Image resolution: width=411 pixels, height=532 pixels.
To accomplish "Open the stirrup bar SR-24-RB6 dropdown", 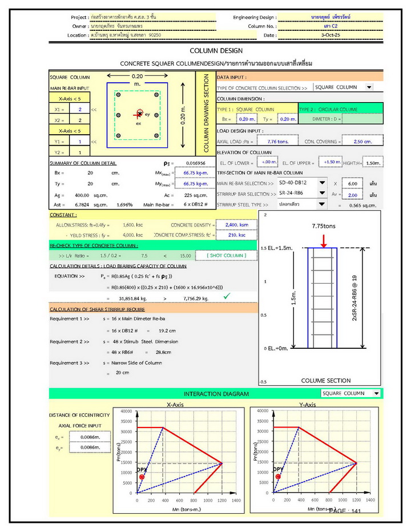I will pyautogui.click(x=323, y=194).
